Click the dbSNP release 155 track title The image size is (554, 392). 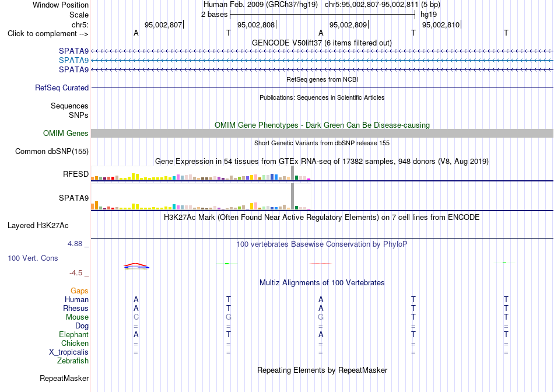322,143
